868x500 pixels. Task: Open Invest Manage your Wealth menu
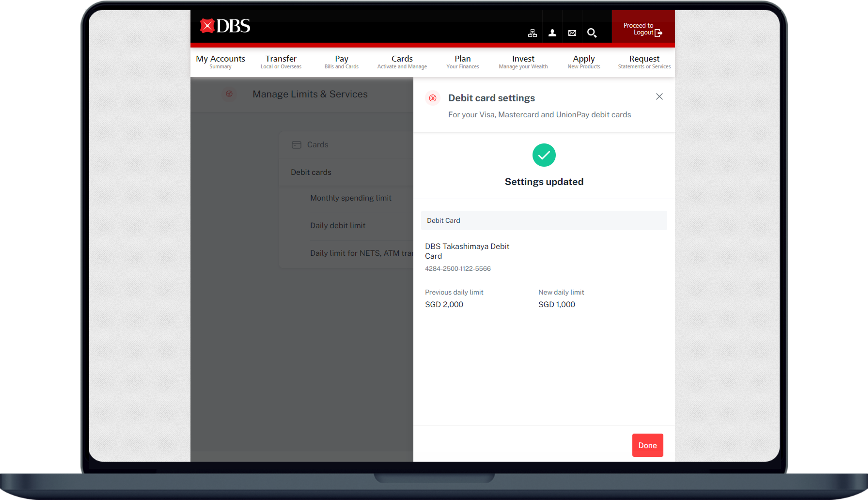tap(523, 62)
